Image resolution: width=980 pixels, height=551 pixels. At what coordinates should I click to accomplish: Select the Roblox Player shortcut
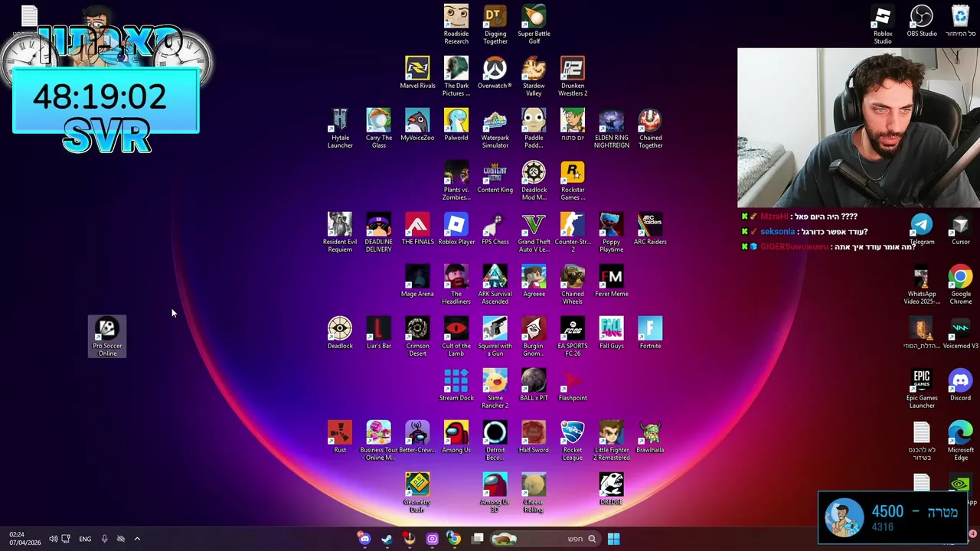456,229
